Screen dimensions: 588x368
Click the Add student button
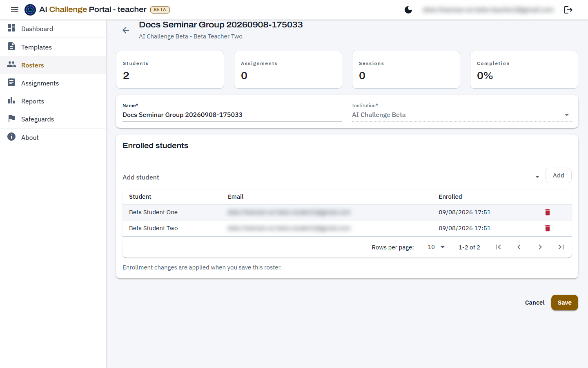(x=558, y=175)
